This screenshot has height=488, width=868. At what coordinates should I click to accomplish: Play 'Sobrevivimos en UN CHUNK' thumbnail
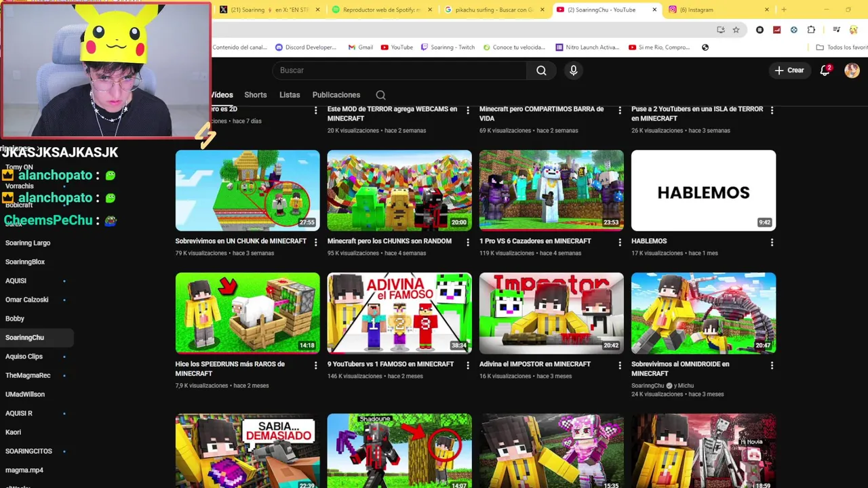[x=248, y=190]
